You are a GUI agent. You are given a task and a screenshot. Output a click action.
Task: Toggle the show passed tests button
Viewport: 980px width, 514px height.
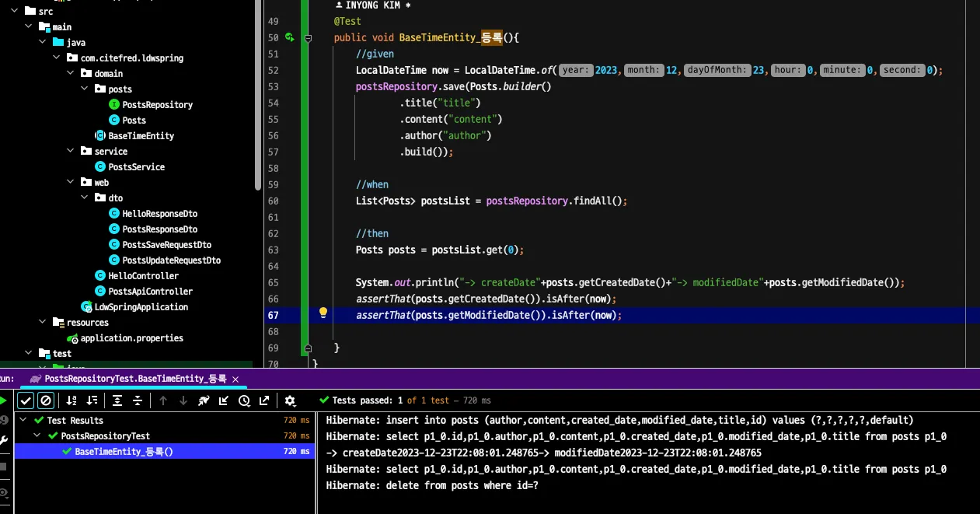[x=26, y=400]
